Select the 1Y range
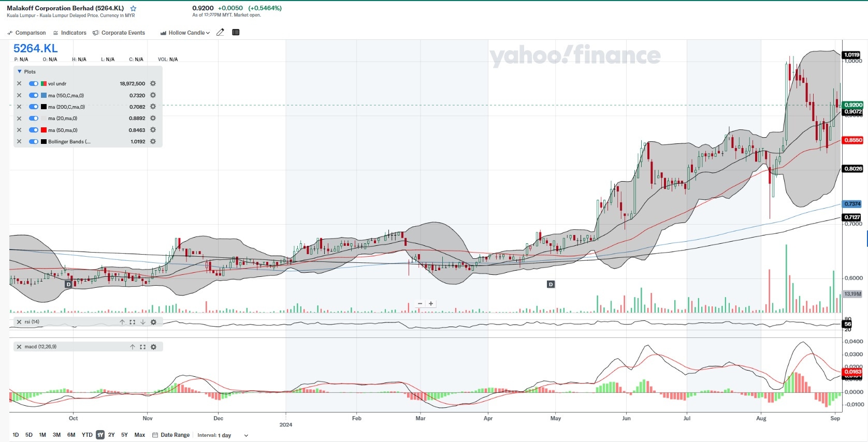The width and height of the screenshot is (868, 442). click(x=100, y=435)
